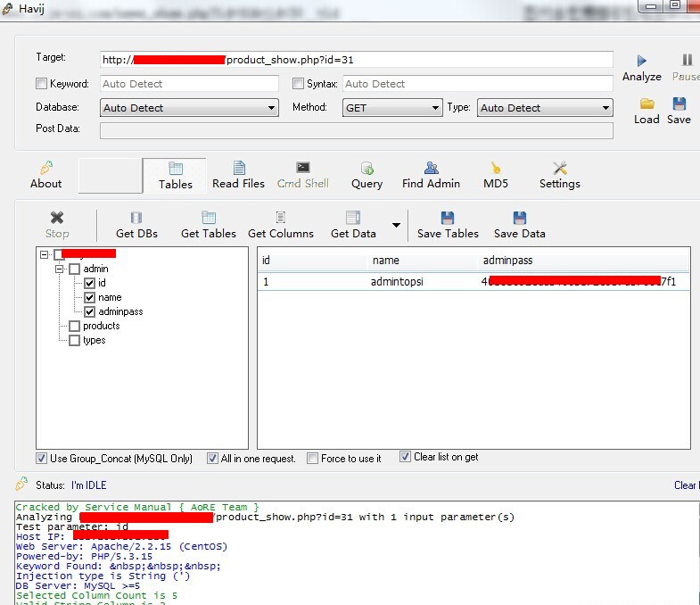This screenshot has width=700, height=605.
Task: Click the Load folder icon
Action: (646, 104)
